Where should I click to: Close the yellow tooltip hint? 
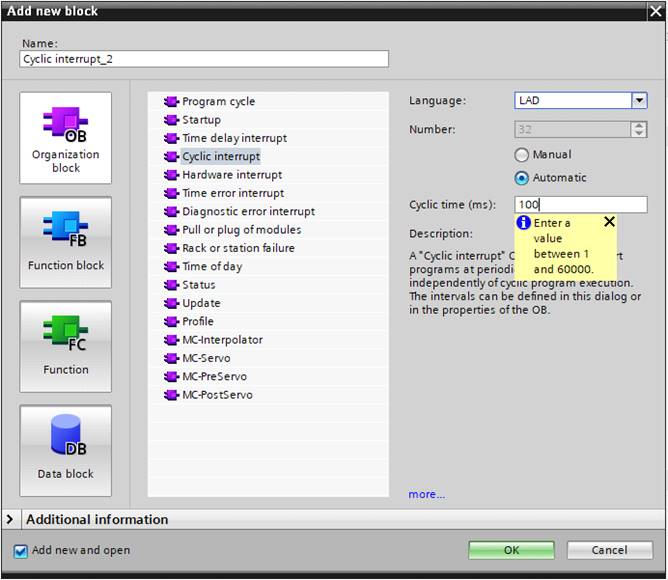click(610, 222)
